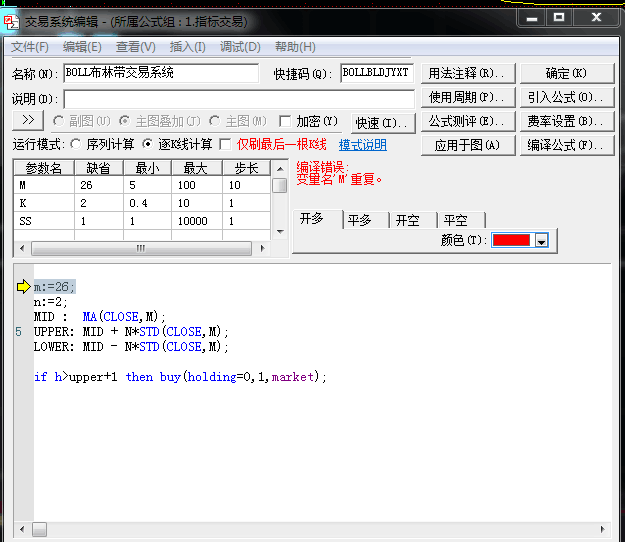625x542 pixels.
Task: Click the yellow arrow marker beside m:=26
Action: pos(24,287)
